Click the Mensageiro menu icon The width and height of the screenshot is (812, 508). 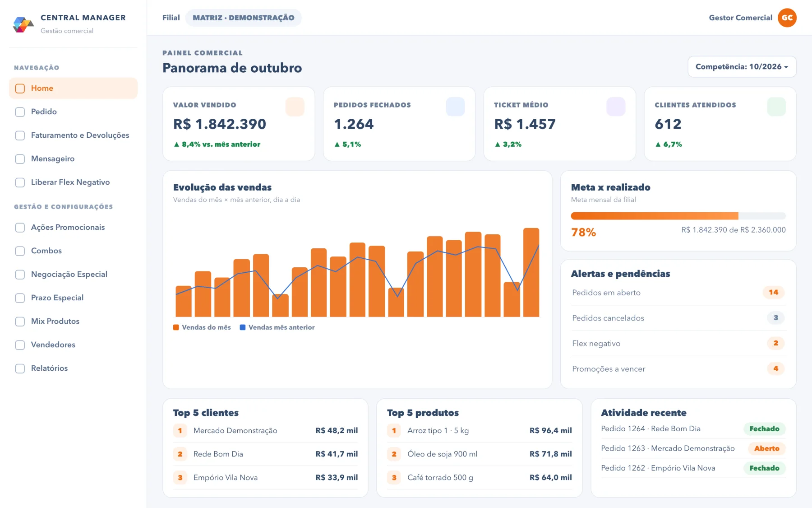click(20, 159)
